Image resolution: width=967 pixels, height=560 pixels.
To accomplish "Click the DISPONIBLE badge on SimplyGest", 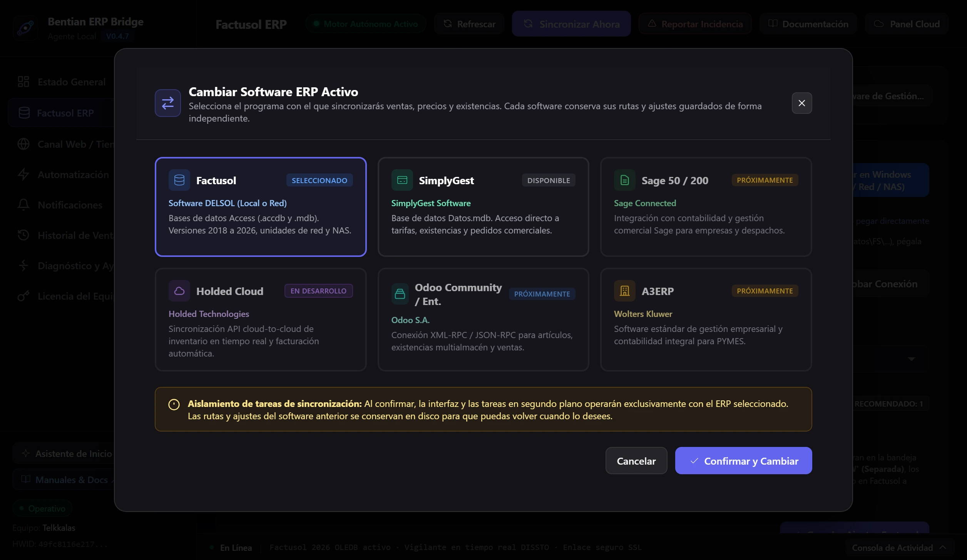I will click(548, 180).
